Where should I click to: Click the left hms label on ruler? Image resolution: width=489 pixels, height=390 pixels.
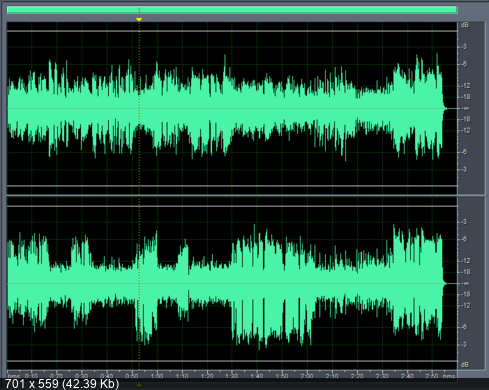tap(13, 376)
